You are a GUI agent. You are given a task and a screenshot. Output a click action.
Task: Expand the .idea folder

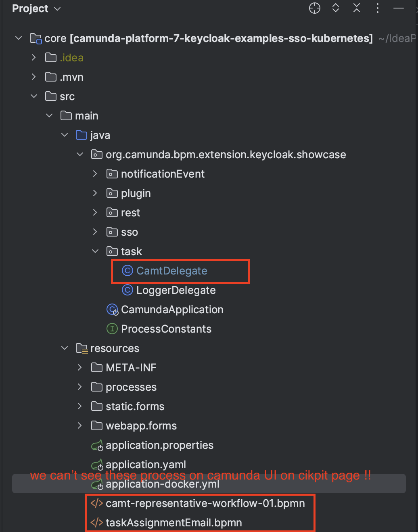pyautogui.click(x=34, y=58)
